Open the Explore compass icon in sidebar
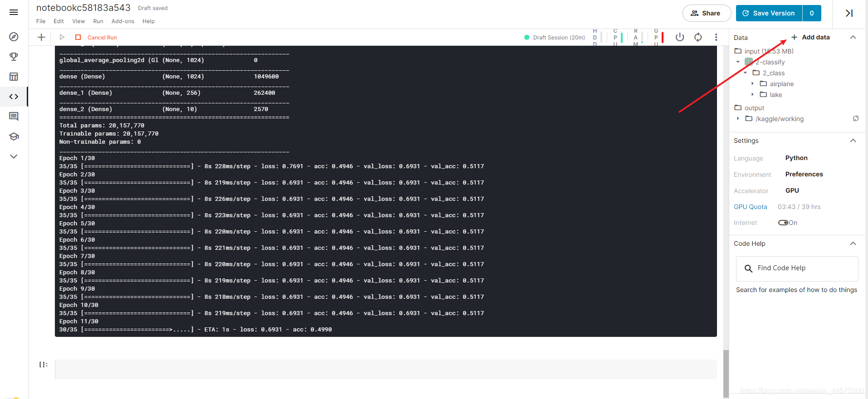 [x=14, y=37]
